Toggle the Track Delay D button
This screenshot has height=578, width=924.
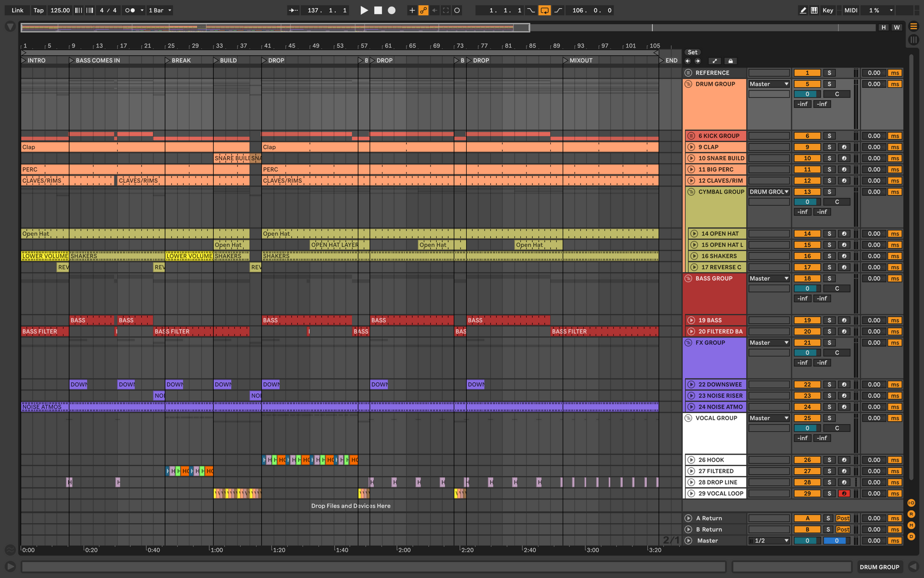coord(911,536)
